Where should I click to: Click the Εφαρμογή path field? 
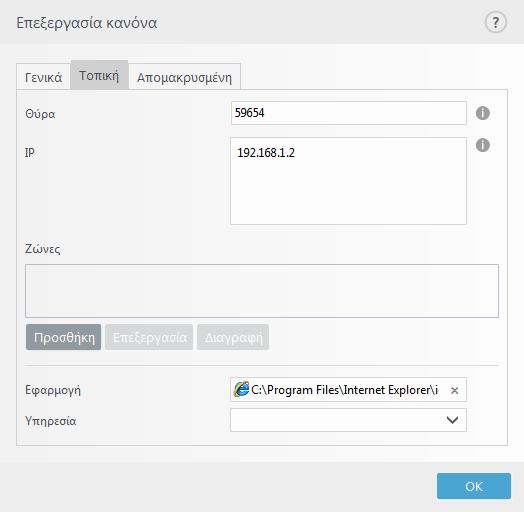(x=348, y=390)
